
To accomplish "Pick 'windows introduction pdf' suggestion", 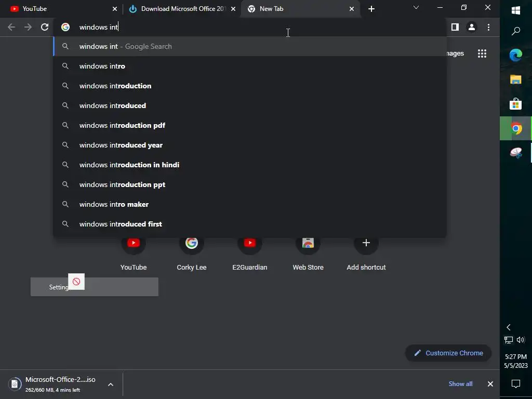I will [250, 125].
